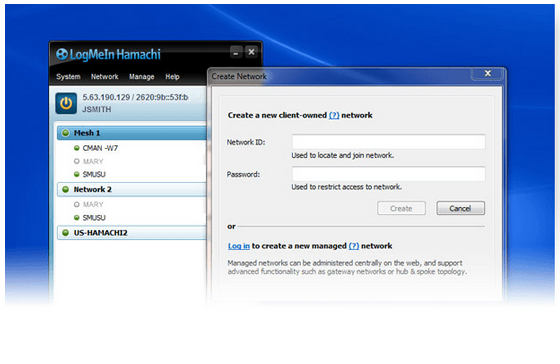Select offline peer MARY under Network 2
The height and width of the screenshot is (364, 560).
93,204
